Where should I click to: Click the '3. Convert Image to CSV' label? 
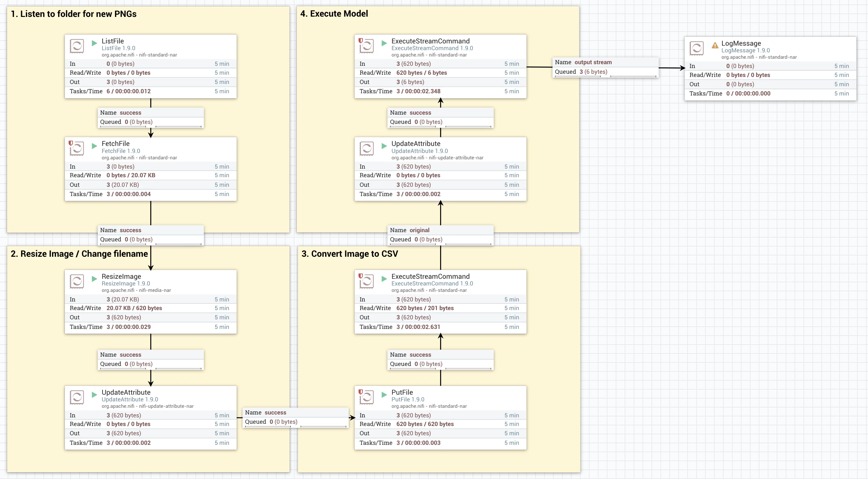tap(349, 254)
